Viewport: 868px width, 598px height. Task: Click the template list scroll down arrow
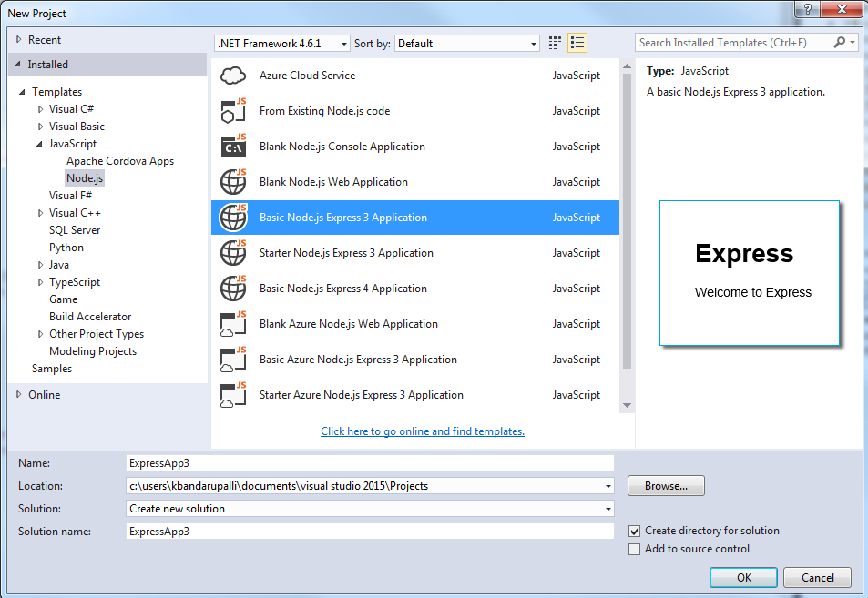click(627, 405)
